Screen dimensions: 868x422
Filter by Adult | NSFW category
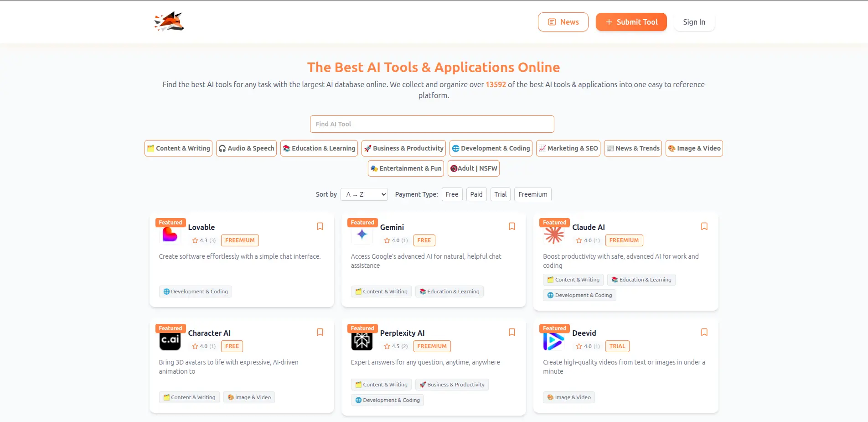(474, 168)
